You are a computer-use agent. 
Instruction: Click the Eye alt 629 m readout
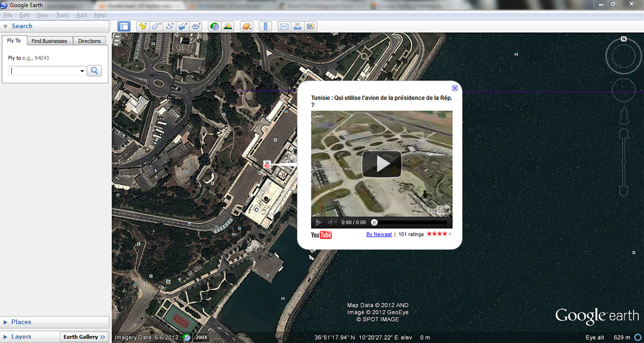(x=608, y=338)
